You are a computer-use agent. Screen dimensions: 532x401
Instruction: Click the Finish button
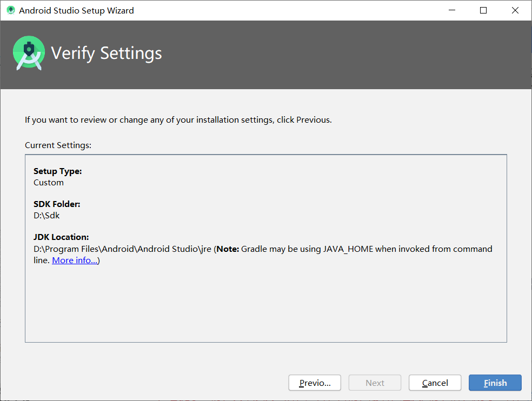495,383
